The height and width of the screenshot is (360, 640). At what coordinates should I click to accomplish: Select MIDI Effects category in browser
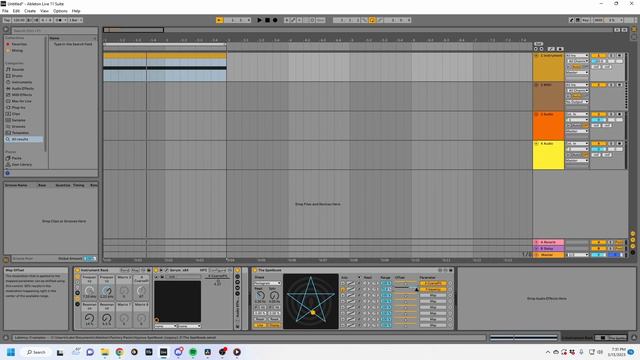tap(22, 95)
